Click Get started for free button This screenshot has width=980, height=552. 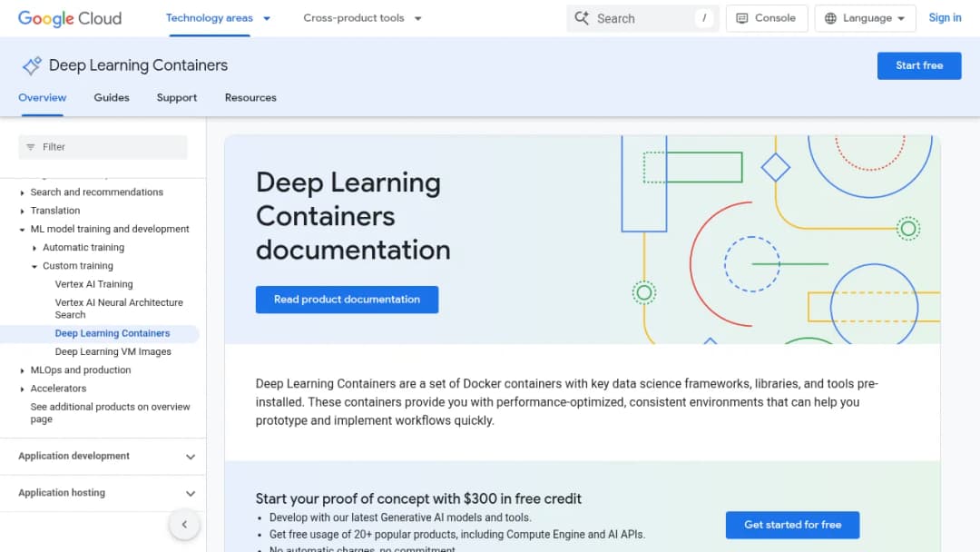pyautogui.click(x=792, y=525)
